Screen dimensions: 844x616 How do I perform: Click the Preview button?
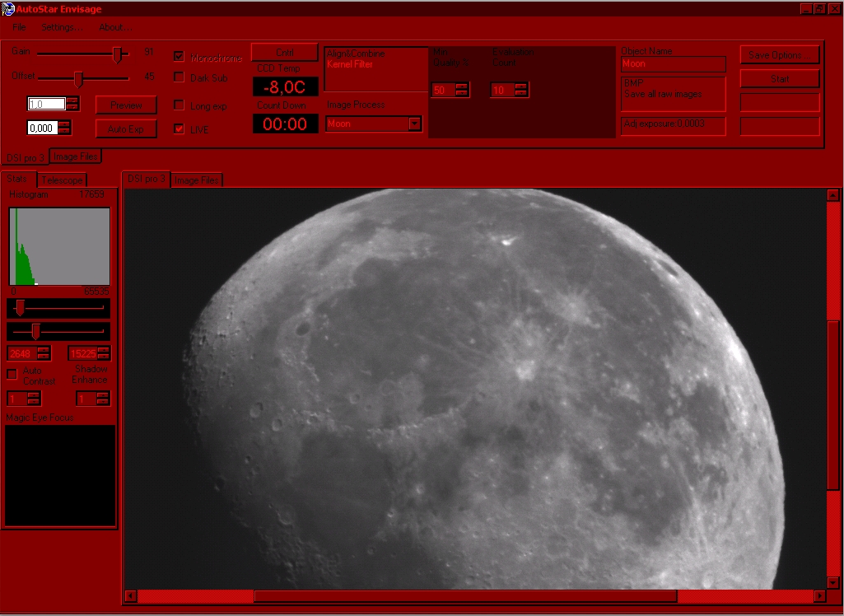coord(126,105)
